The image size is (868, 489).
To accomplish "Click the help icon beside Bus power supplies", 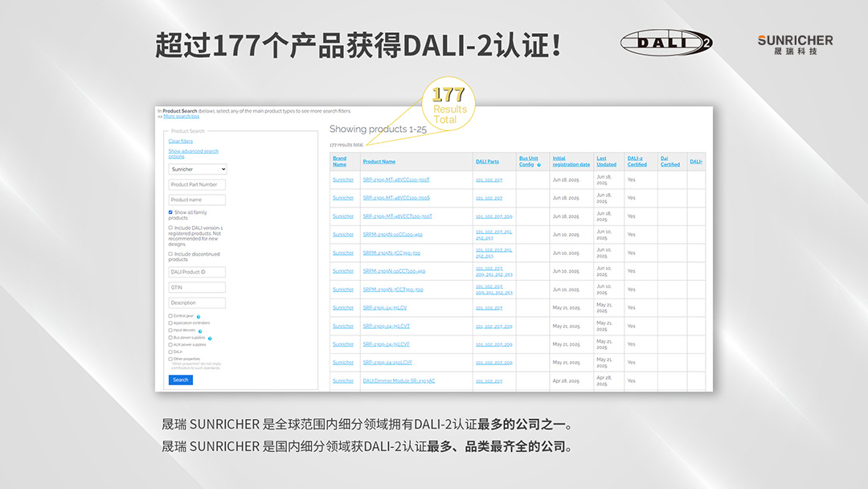I will (x=210, y=338).
